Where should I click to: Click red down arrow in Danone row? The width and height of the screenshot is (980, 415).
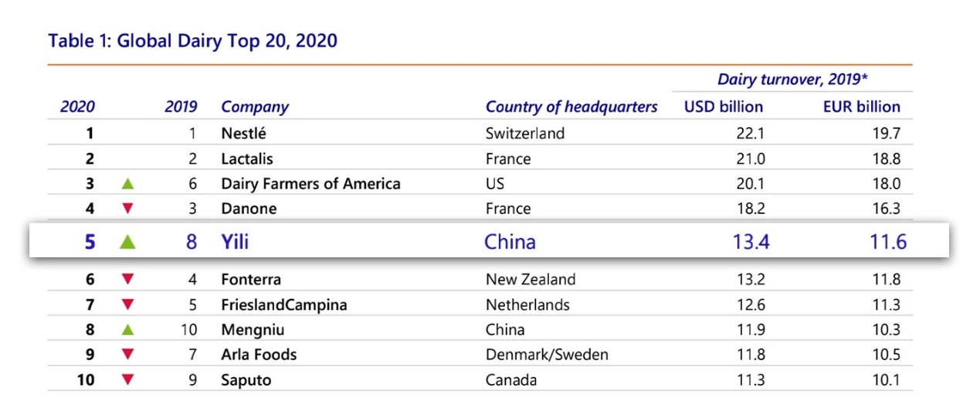pyautogui.click(x=128, y=209)
